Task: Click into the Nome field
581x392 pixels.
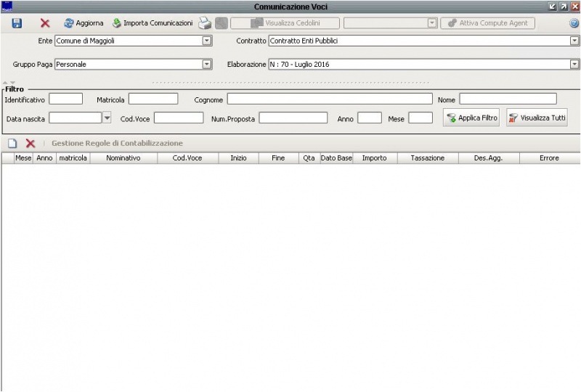Action: click(508, 99)
